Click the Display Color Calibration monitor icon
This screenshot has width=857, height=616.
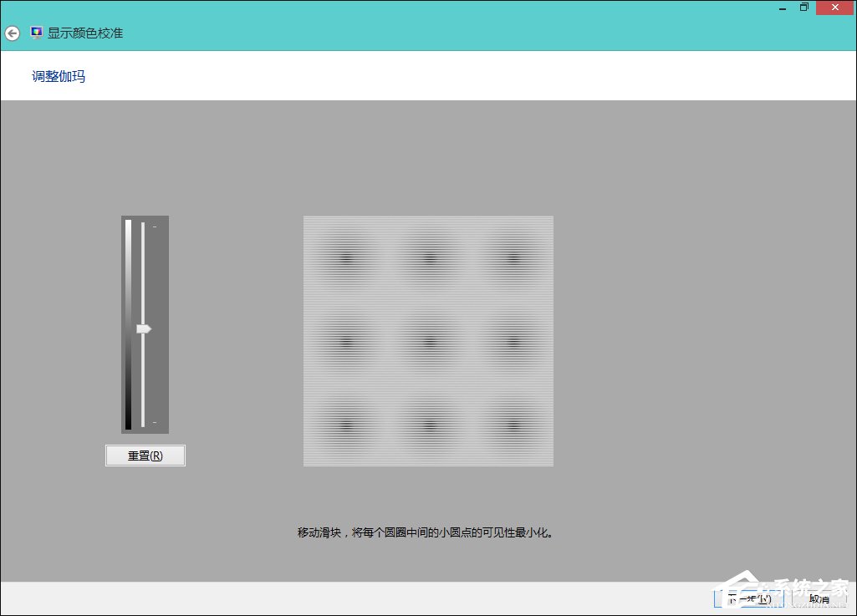click(x=35, y=32)
